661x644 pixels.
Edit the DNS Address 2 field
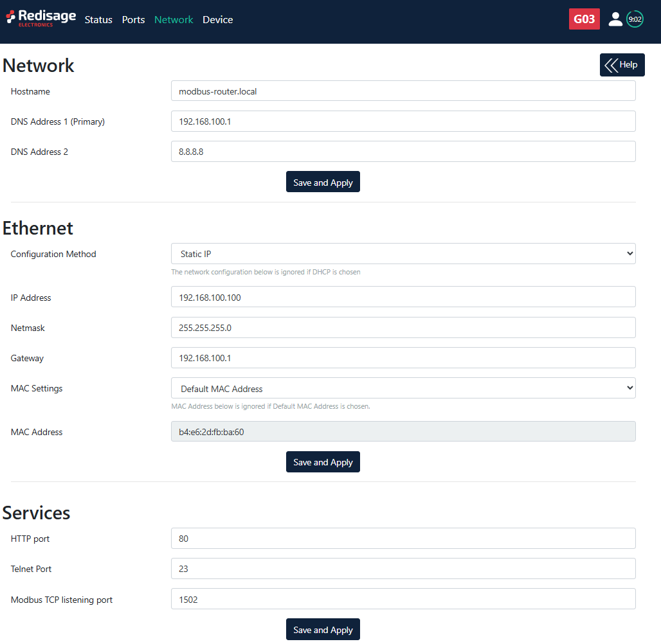coord(403,151)
